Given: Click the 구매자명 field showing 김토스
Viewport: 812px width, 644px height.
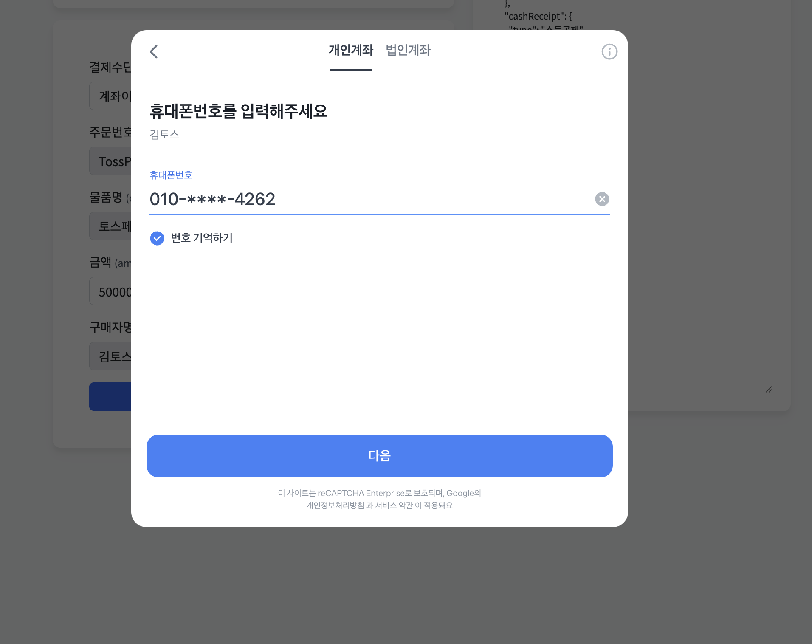Looking at the screenshot, I should [110, 356].
